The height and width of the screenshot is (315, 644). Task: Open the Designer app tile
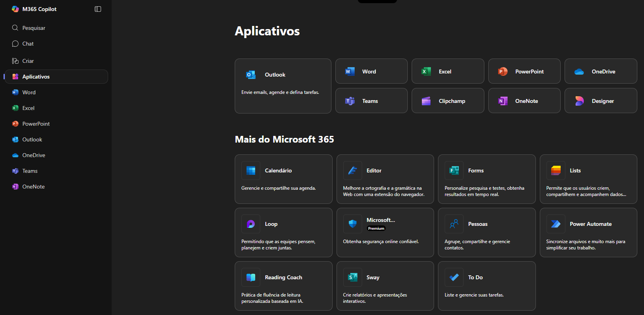coord(600,101)
